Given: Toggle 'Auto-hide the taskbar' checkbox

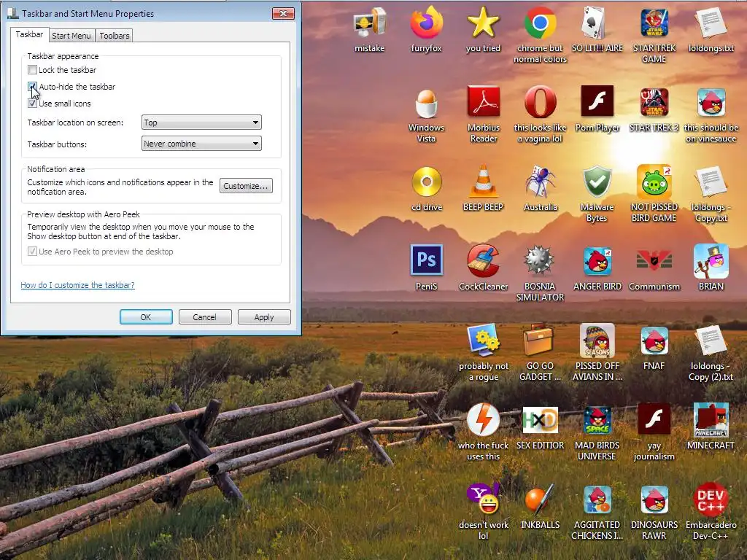Looking at the screenshot, I should 32,87.
